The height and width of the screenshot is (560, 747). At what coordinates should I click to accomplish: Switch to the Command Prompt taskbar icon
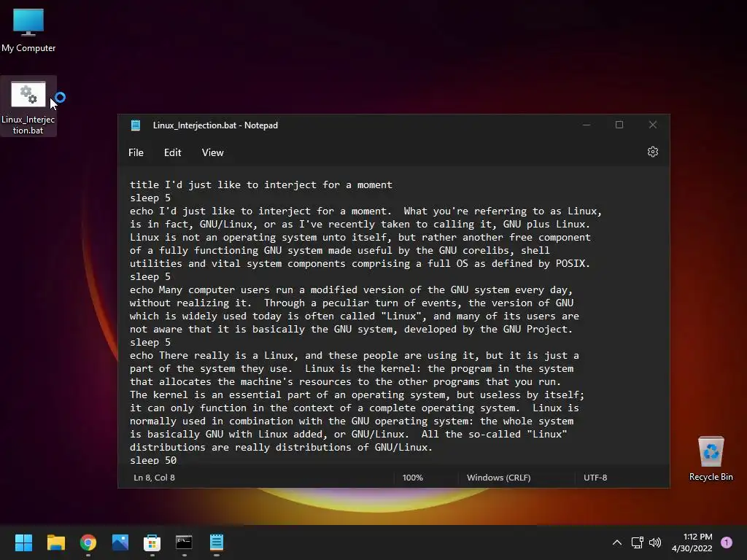pos(184,542)
